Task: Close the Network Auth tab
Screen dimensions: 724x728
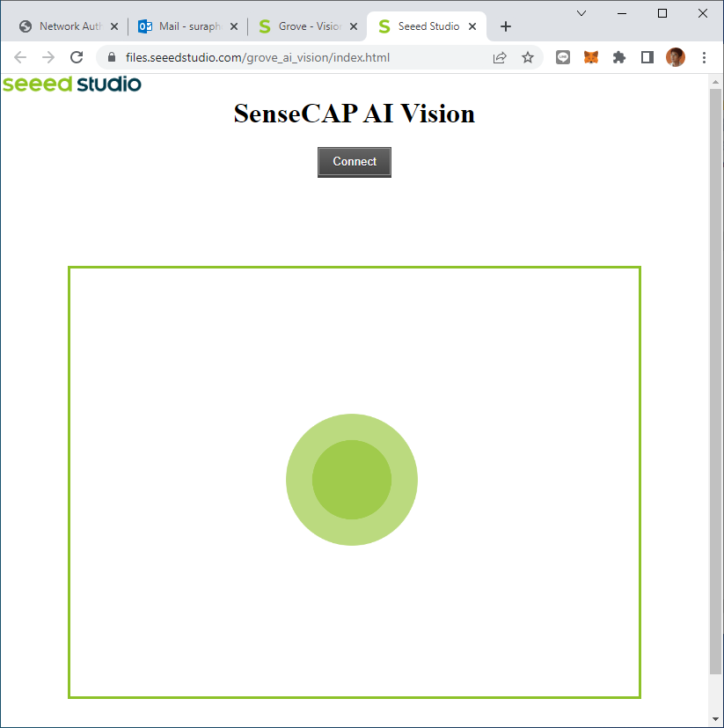Action: coord(114,26)
